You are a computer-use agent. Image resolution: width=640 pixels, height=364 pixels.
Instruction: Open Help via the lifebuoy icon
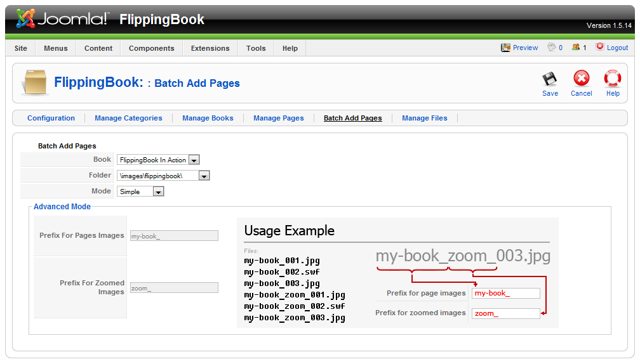click(612, 79)
